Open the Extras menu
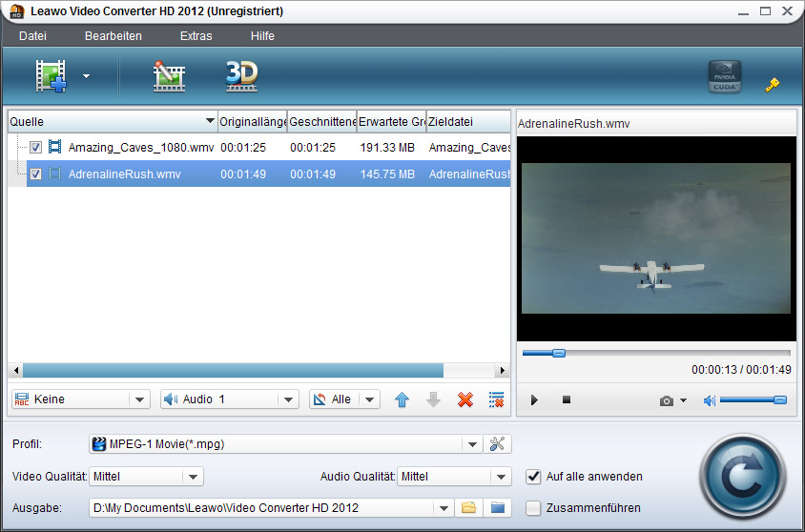 point(196,36)
